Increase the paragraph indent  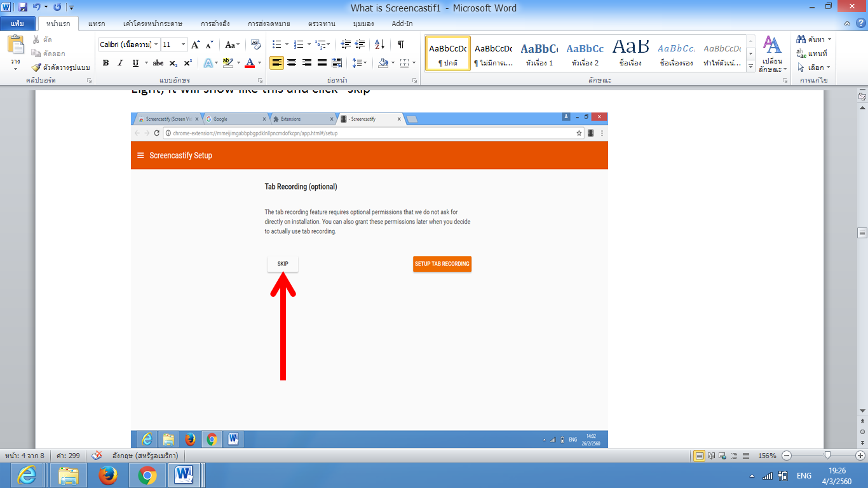tap(360, 44)
